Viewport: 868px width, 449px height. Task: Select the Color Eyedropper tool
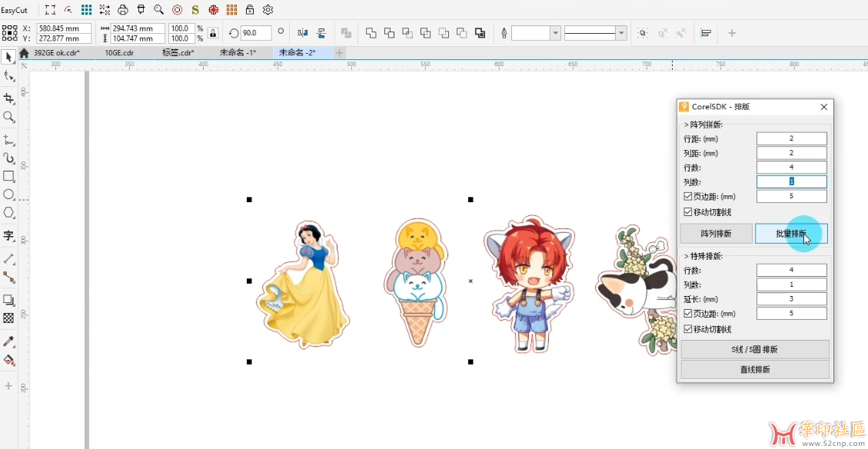(x=8, y=341)
